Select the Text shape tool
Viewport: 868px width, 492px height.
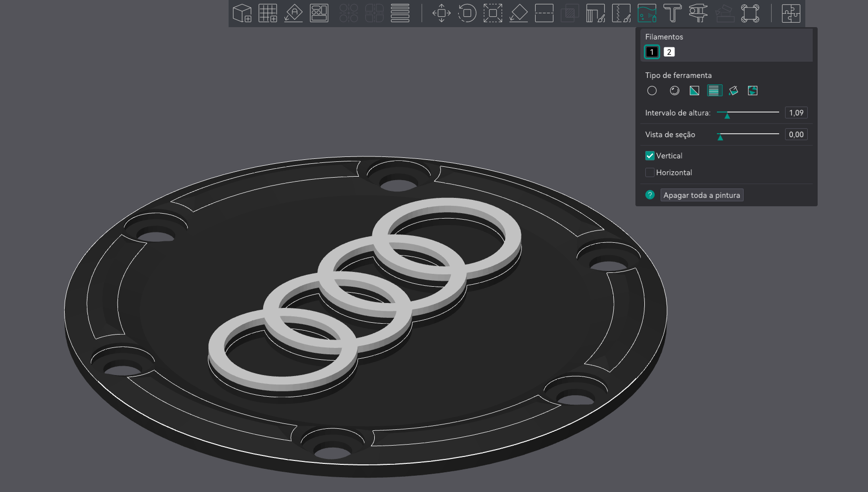tap(672, 13)
